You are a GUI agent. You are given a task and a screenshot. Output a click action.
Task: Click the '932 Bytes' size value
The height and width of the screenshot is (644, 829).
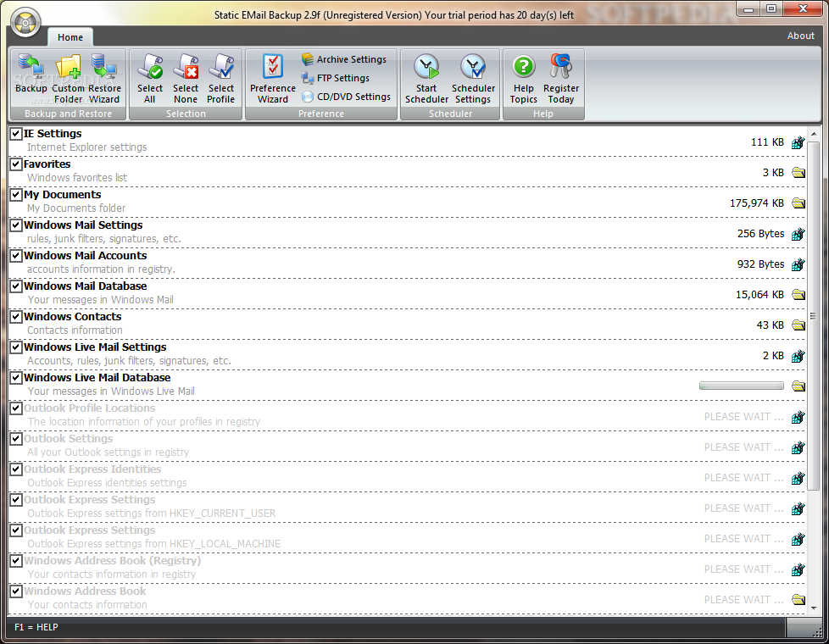(x=760, y=264)
